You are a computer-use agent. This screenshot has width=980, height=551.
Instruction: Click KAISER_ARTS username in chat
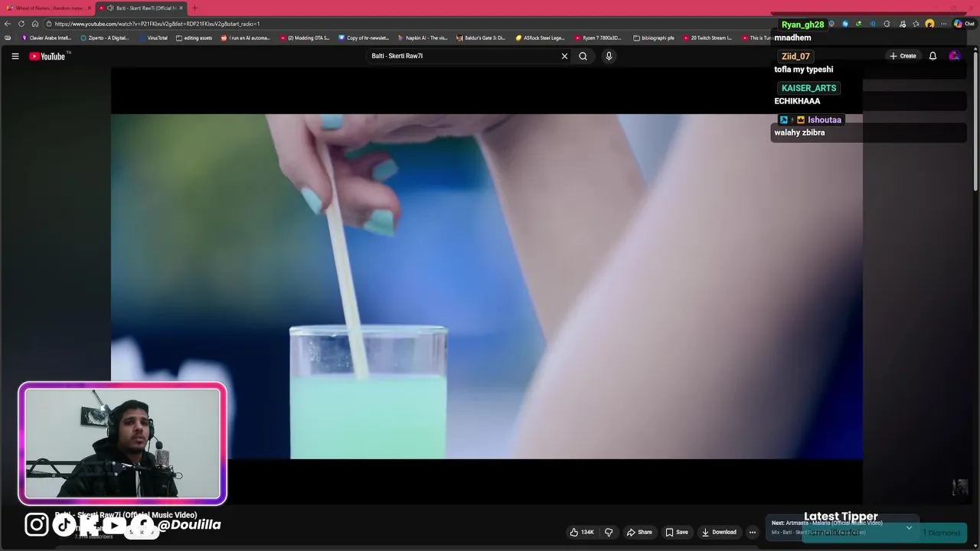coord(808,88)
